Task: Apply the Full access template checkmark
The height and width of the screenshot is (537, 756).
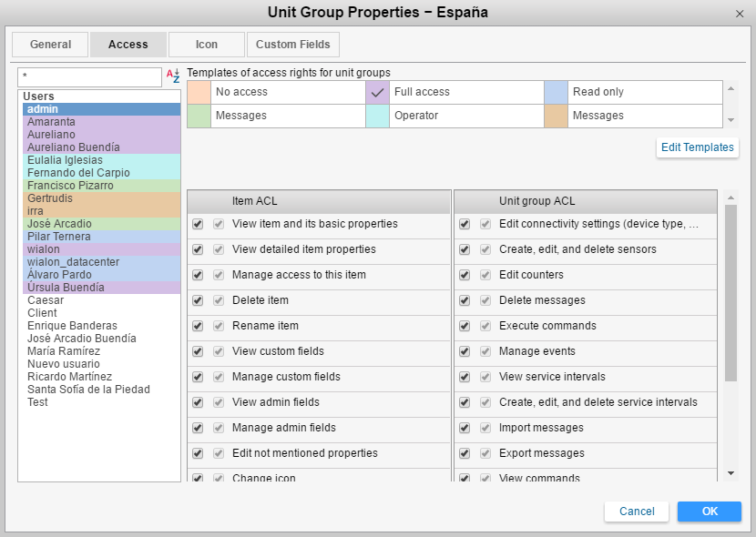Action: click(x=378, y=92)
